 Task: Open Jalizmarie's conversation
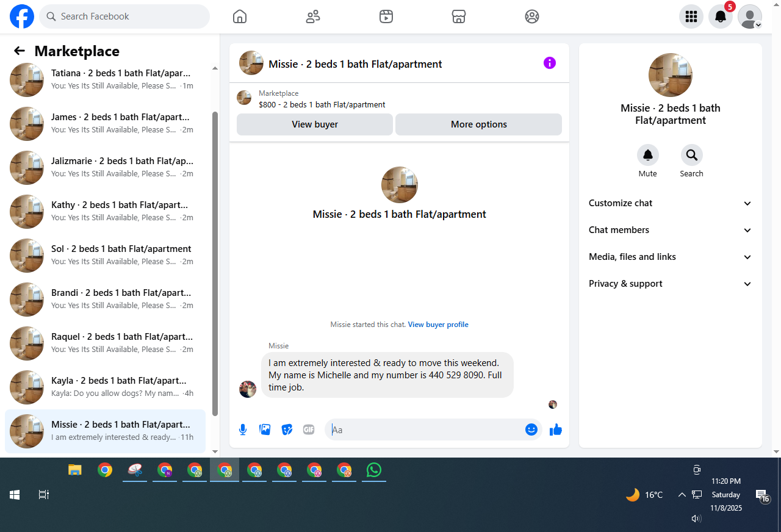point(105,168)
